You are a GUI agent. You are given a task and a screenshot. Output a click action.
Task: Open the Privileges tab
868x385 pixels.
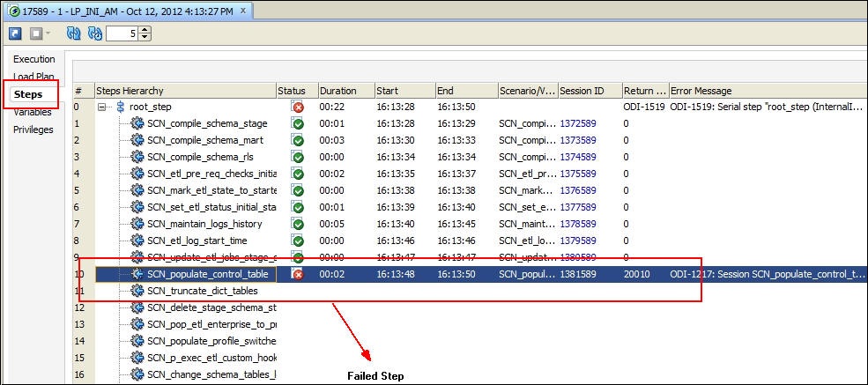[x=33, y=130]
